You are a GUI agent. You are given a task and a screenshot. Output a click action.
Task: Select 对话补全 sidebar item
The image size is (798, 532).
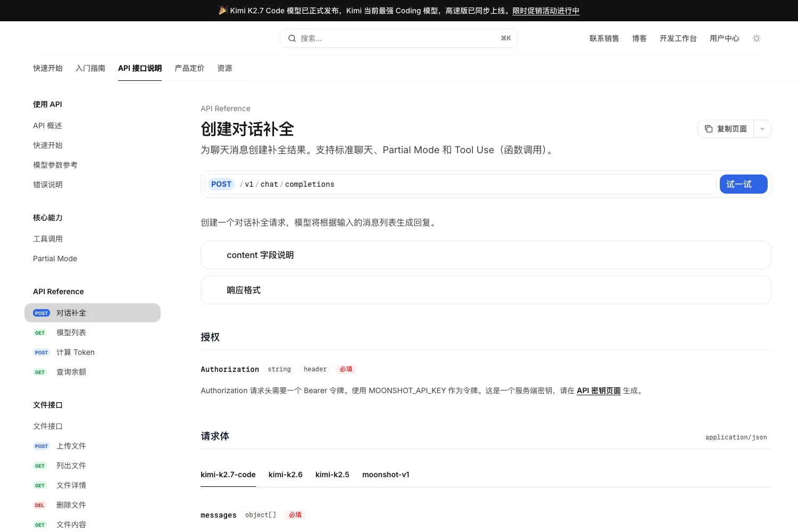point(93,313)
